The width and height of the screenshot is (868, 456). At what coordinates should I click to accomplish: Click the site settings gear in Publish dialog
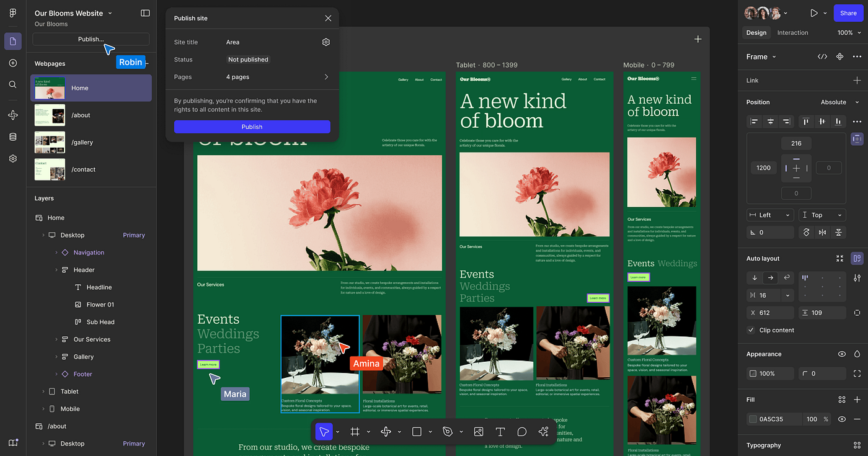(325, 42)
